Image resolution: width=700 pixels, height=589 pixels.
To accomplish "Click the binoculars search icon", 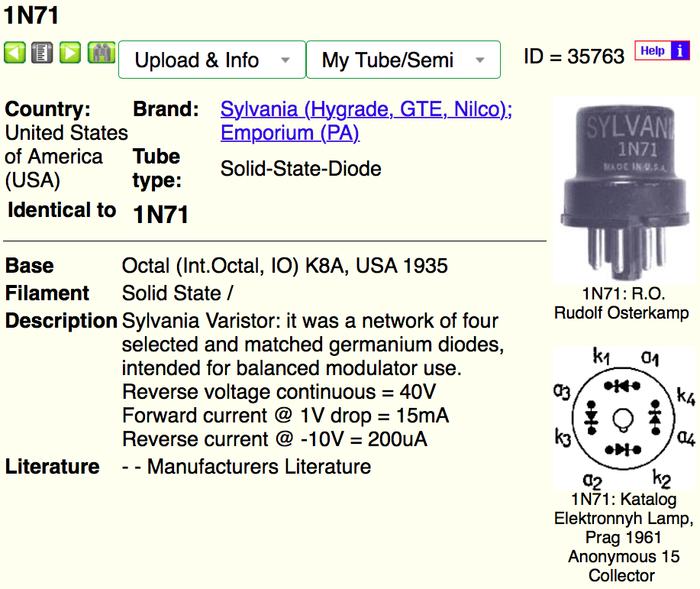I will tap(101, 53).
